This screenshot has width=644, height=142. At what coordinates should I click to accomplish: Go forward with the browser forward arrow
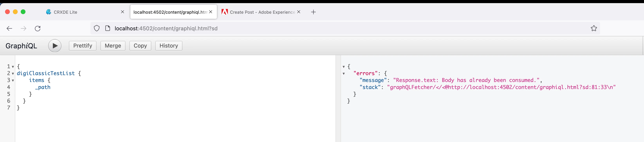tap(23, 29)
